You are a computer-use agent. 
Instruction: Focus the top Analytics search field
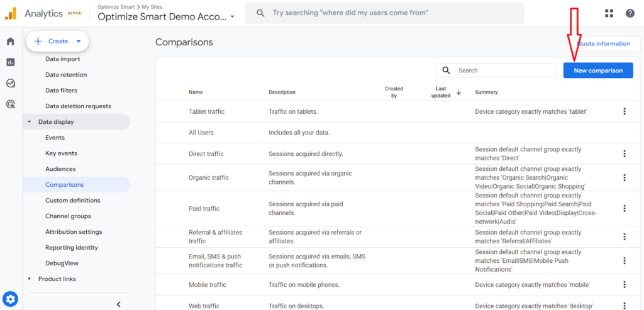(384, 13)
